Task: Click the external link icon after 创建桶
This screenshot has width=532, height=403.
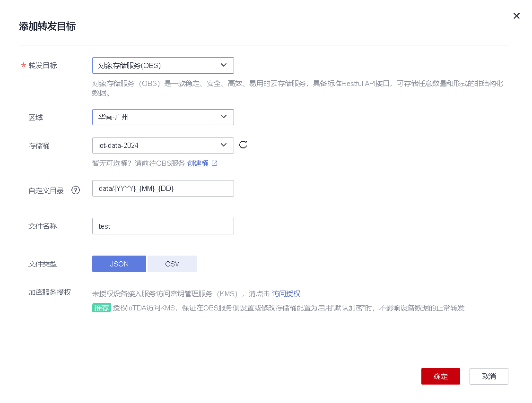Action: (215, 163)
